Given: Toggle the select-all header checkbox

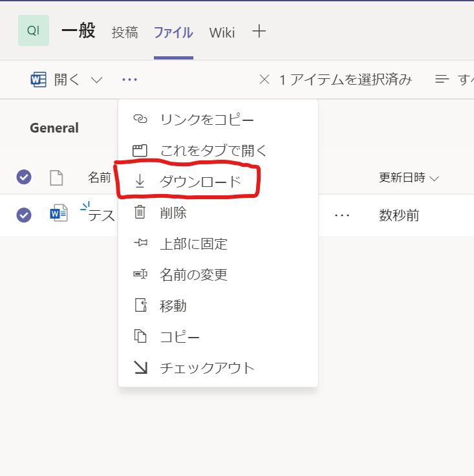Looking at the screenshot, I should 24,177.
